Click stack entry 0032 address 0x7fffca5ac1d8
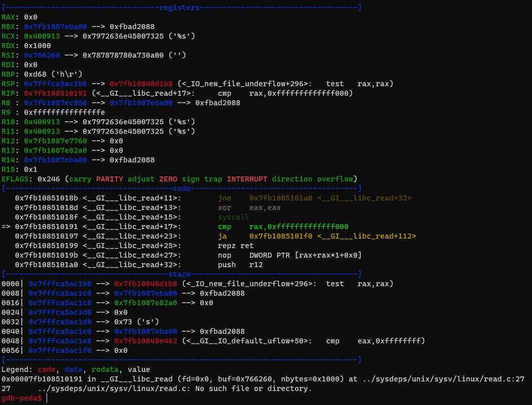532x405 pixels. pos(60,321)
